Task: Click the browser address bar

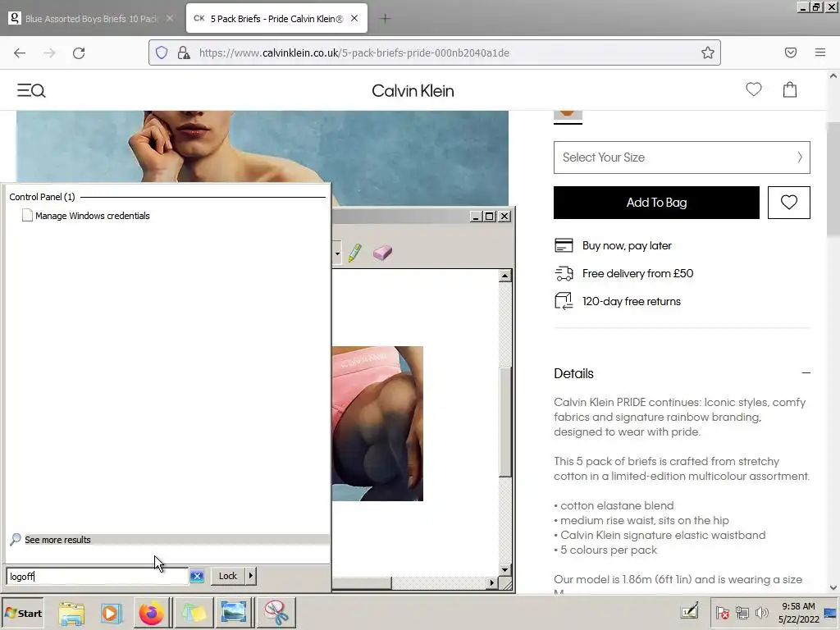Action: [435, 52]
